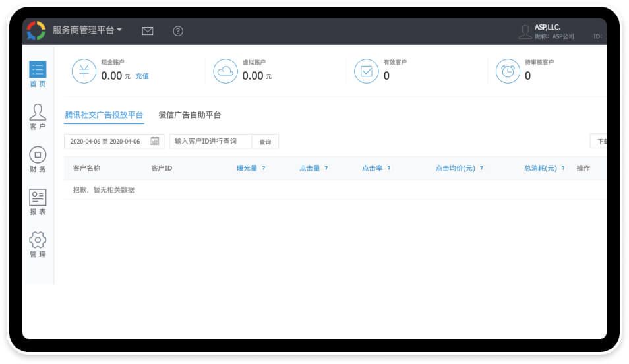The width and height of the screenshot is (629, 364).
Task: Click the 充值 recharge link
Action: point(142,76)
